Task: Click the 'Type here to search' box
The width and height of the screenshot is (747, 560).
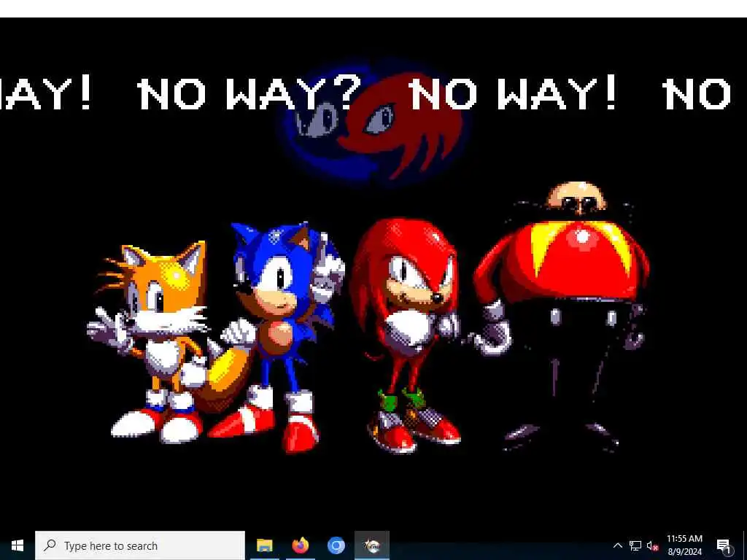Action: tap(140, 545)
